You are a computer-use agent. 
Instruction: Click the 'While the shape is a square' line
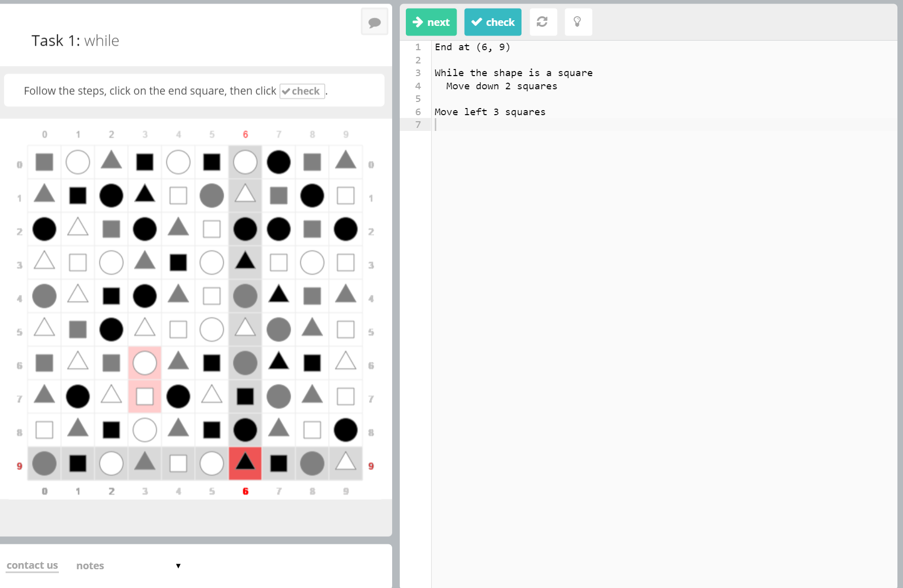click(x=513, y=73)
